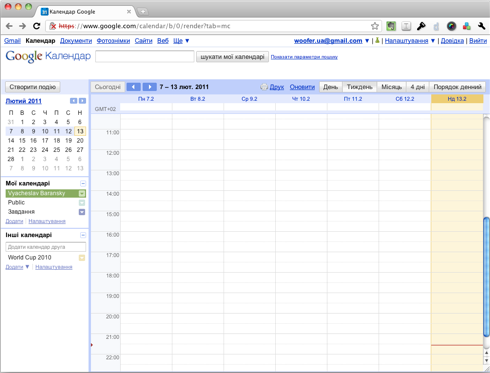Switch to Місяць view
Screen dimensions: 490x373
click(x=392, y=87)
